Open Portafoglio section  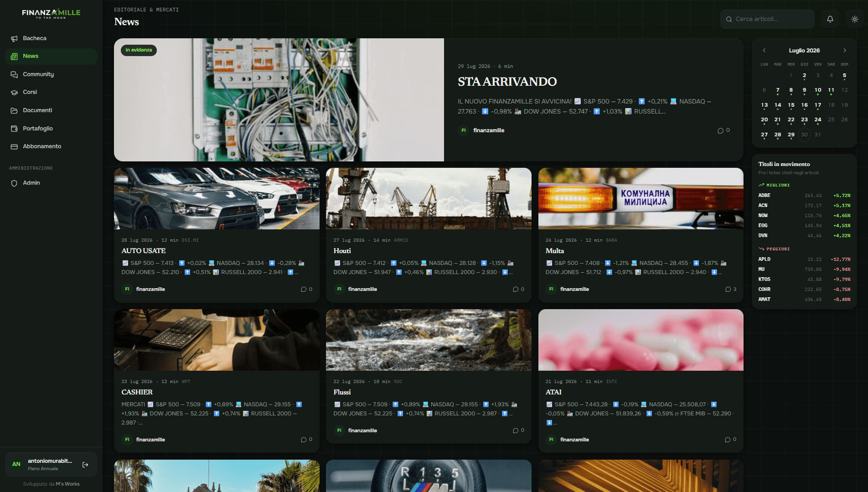pos(51,129)
